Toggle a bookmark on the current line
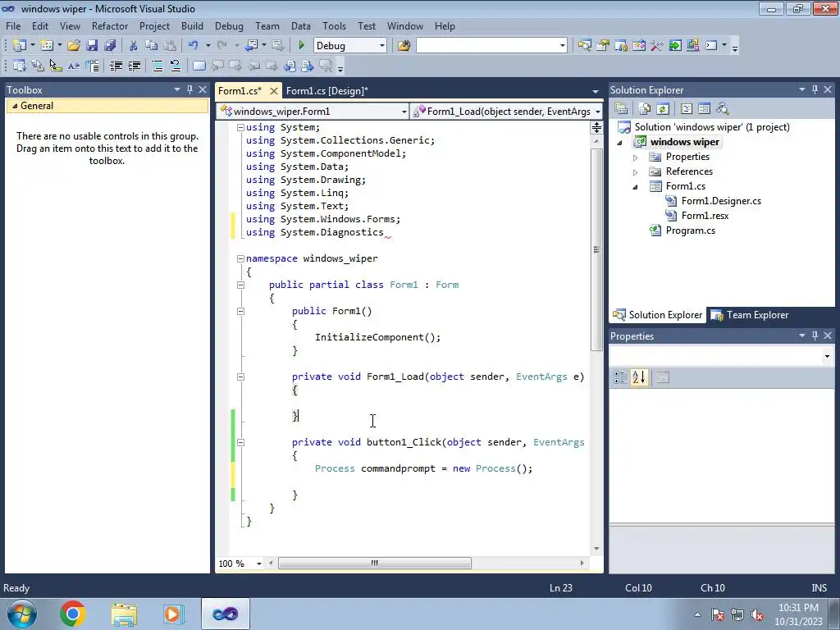The height and width of the screenshot is (630, 840). tap(199, 66)
